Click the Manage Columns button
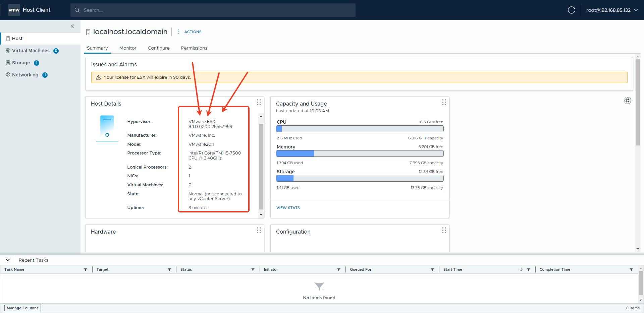This screenshot has height=313, width=644. (x=23, y=308)
